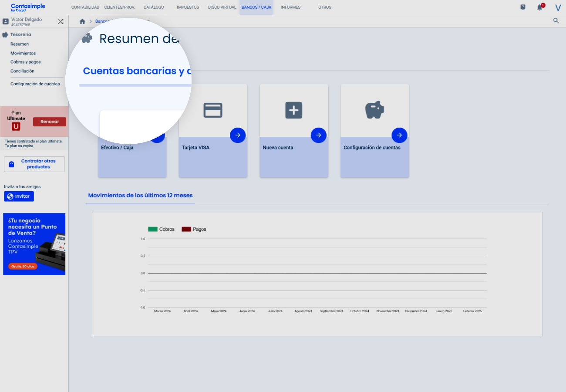Viewport: 566px width, 392px height.
Task: Click the Efectivo / Caja card label
Action: point(117,148)
